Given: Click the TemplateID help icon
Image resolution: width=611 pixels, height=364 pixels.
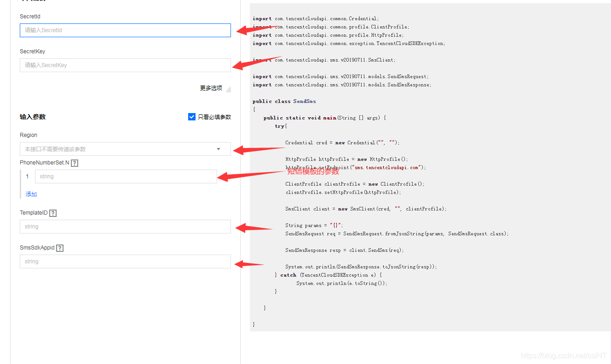Looking at the screenshot, I should tap(53, 213).
